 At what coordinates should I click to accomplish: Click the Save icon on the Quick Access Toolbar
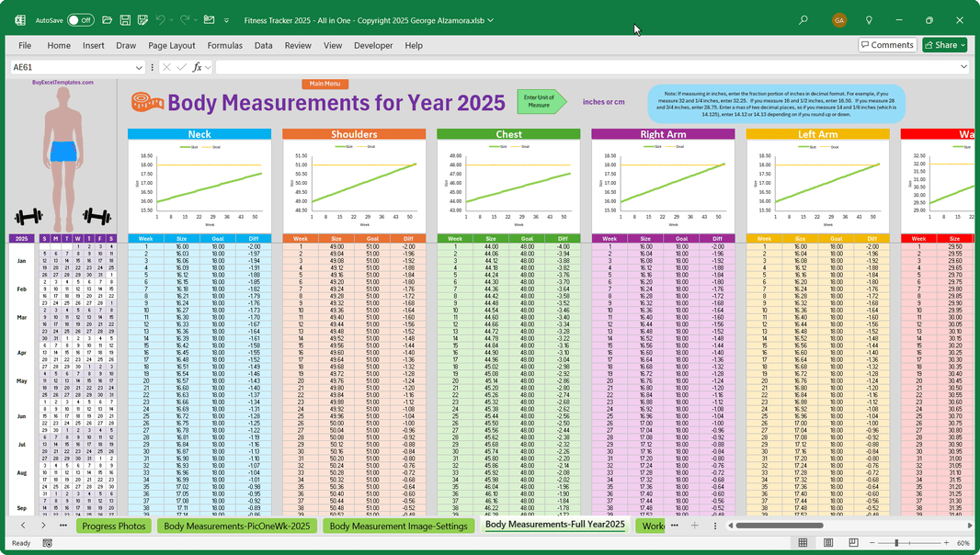(x=125, y=19)
